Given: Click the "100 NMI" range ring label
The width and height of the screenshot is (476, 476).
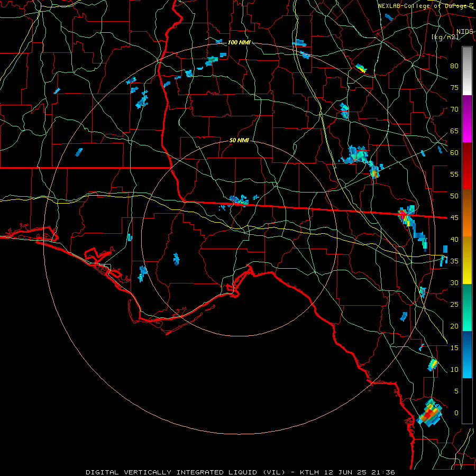Looking at the screenshot, I should pos(239,42).
